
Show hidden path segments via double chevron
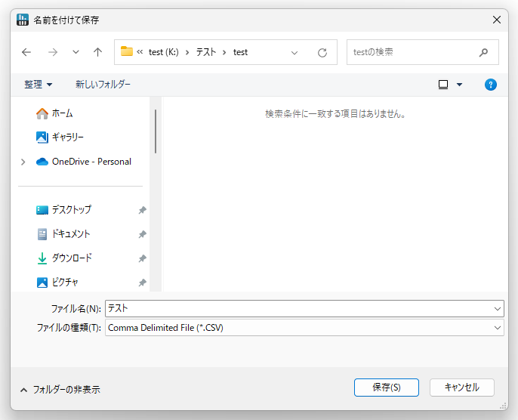click(140, 52)
